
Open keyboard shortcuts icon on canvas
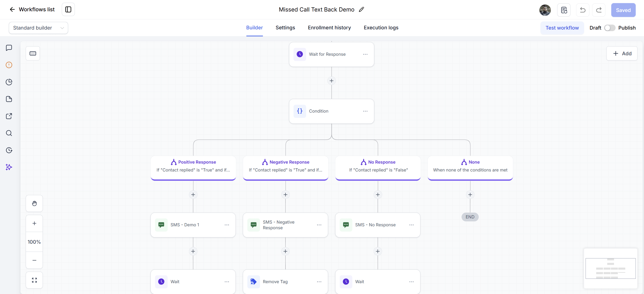[33, 53]
